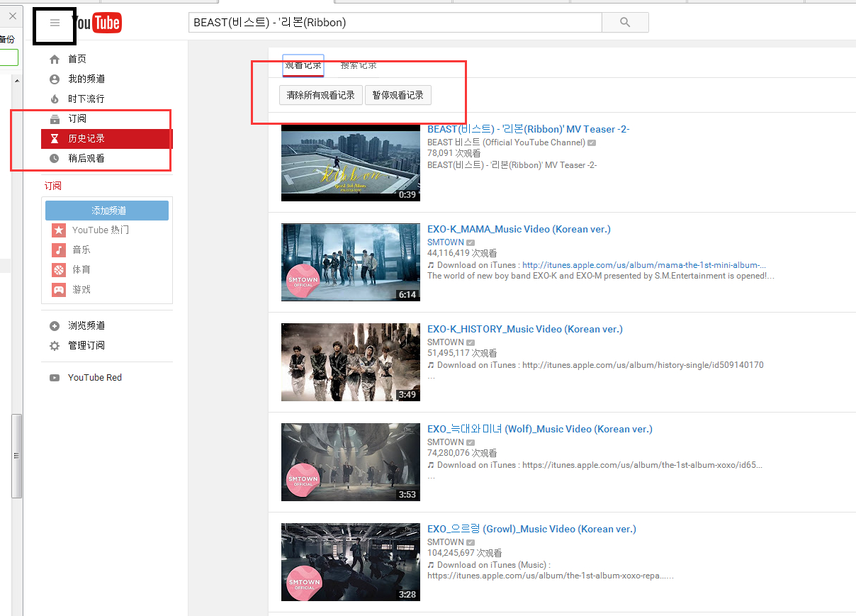Open EXO-K_HISTORY_Music Video title link

[525, 329]
